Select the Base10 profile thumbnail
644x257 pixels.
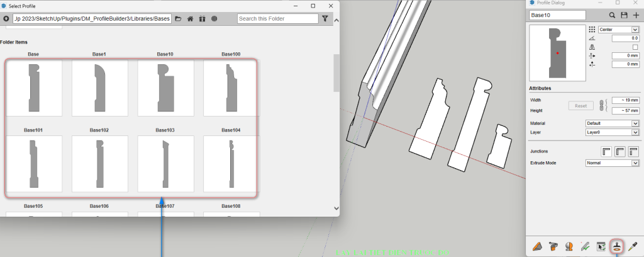165,88
